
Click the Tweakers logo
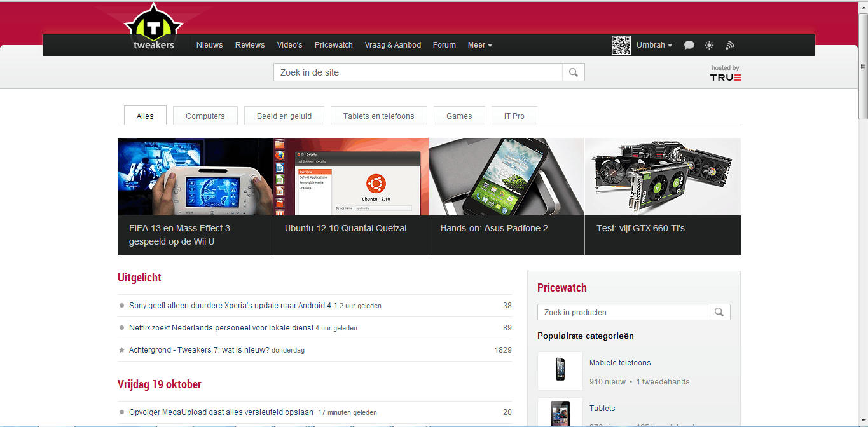pyautogui.click(x=153, y=27)
